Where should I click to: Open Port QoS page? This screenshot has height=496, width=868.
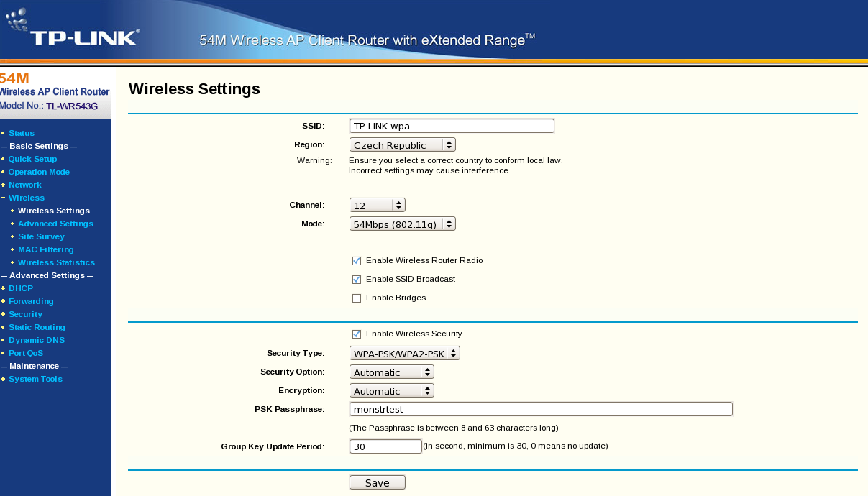point(26,353)
